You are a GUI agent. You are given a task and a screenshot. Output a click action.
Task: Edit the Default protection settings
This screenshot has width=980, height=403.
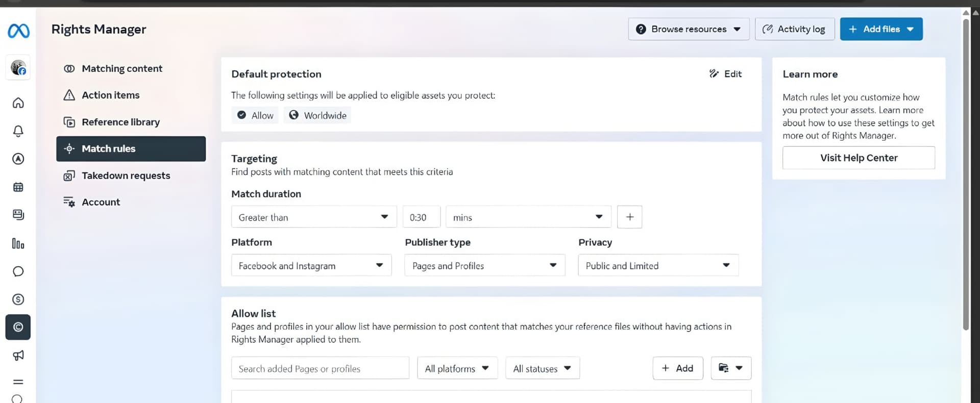[725, 74]
